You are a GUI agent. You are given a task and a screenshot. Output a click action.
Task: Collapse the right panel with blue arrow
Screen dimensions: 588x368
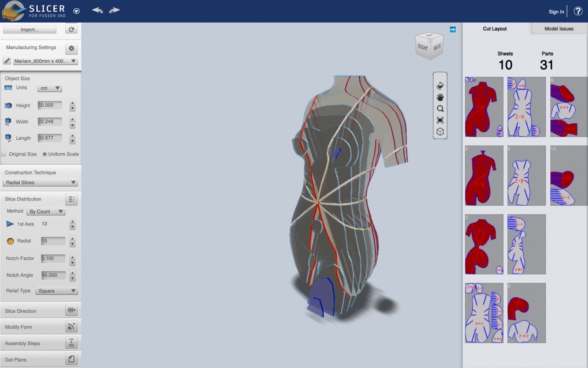click(x=452, y=29)
